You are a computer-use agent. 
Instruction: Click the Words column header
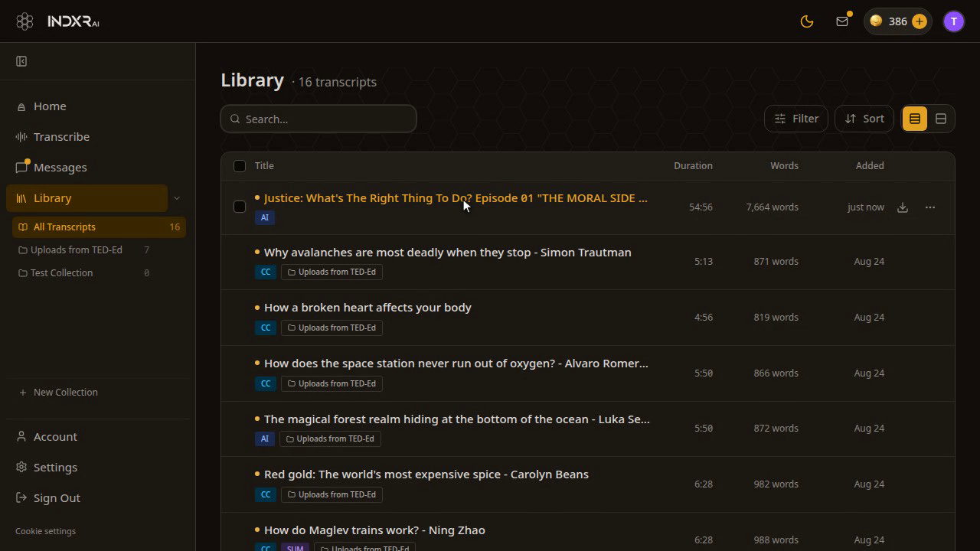point(784,166)
